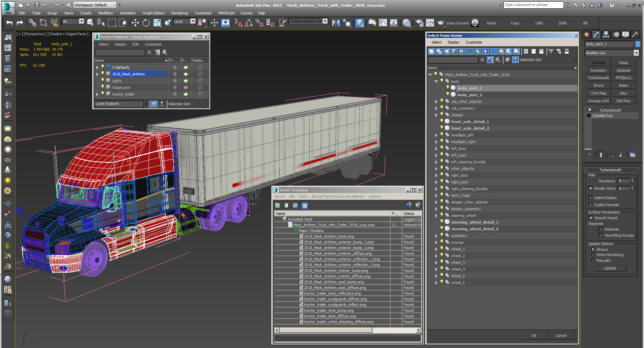The height and width of the screenshot is (348, 644).
Task: Toggle Render Iters checkbox
Action: pos(590,188)
